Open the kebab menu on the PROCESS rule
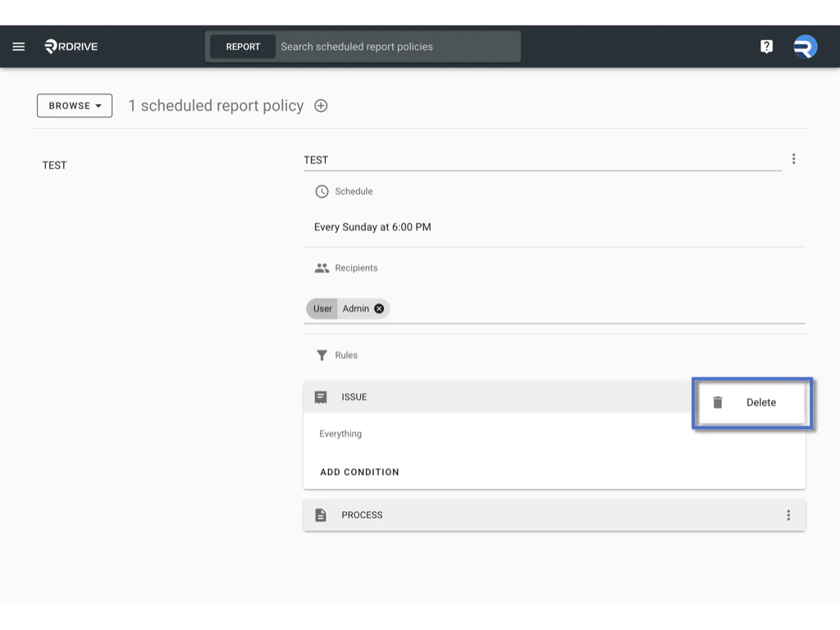This screenshot has height=630, width=840. 788,514
